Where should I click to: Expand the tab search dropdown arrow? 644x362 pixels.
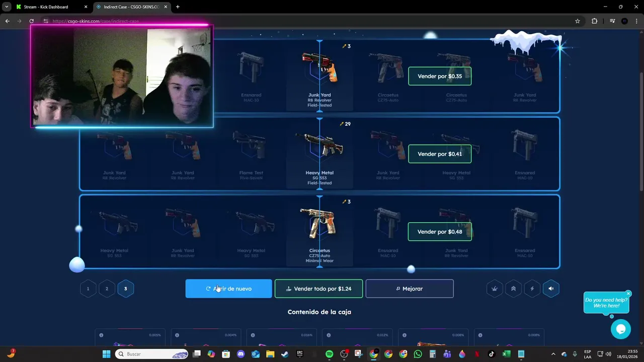click(x=7, y=7)
